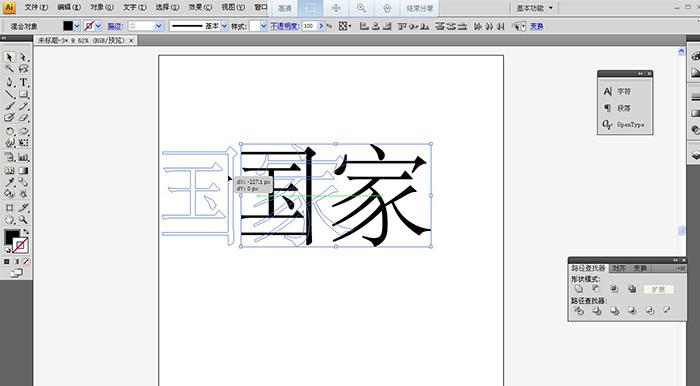Select the Scale tool
700x386 pixels.
click(23, 131)
